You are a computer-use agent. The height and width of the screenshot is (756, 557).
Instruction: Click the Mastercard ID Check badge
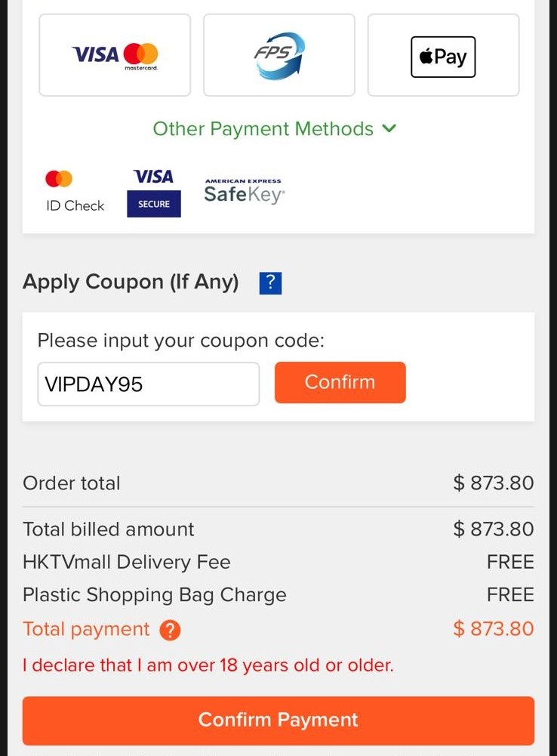74,190
